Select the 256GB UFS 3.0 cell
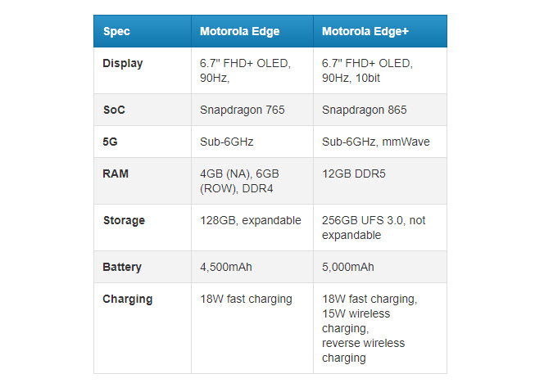The width and height of the screenshot is (535, 392). 373,228
